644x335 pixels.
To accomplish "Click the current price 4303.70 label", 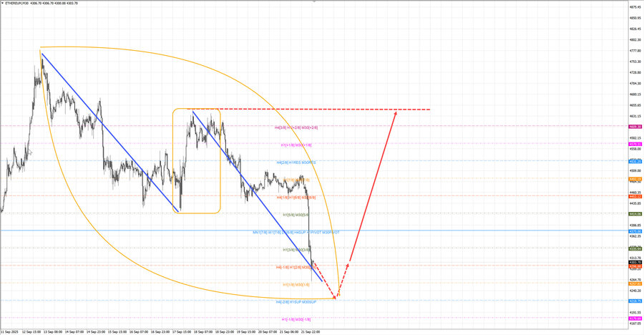I will coord(634,263).
